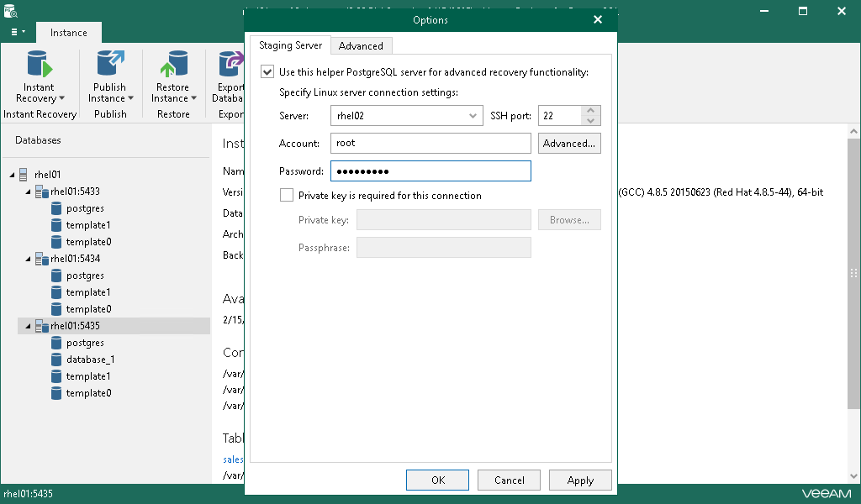This screenshot has height=504, width=861.
Task: Uncheck the helper PostgreSQL server option
Action: click(267, 71)
